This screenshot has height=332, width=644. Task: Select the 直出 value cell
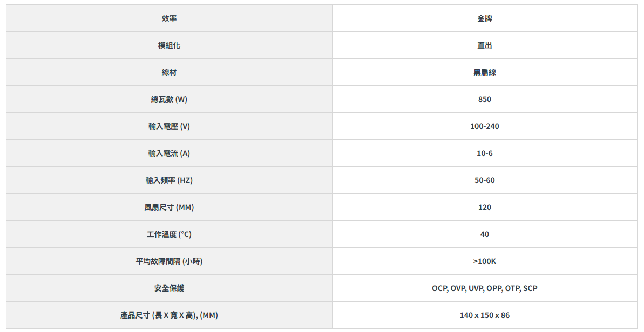click(x=484, y=45)
